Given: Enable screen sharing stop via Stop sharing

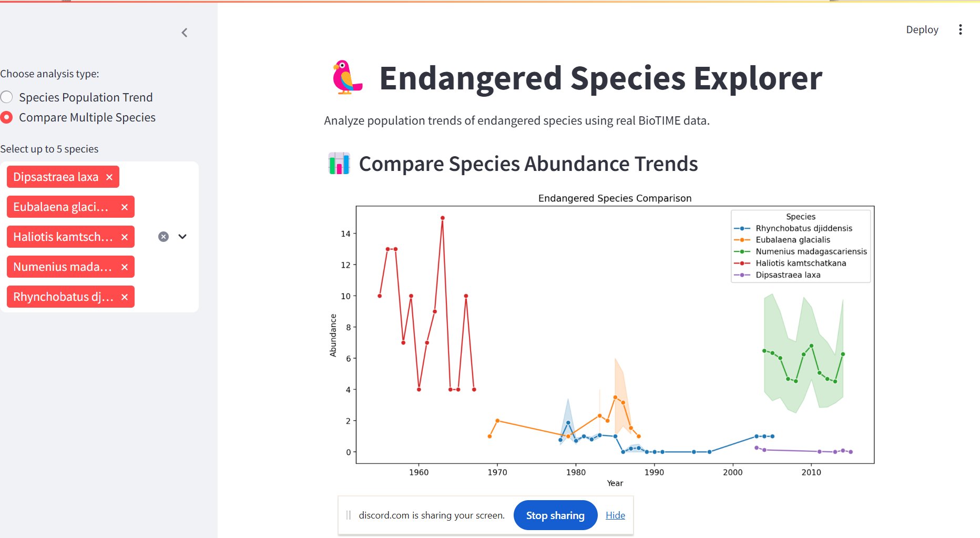Looking at the screenshot, I should click(555, 515).
